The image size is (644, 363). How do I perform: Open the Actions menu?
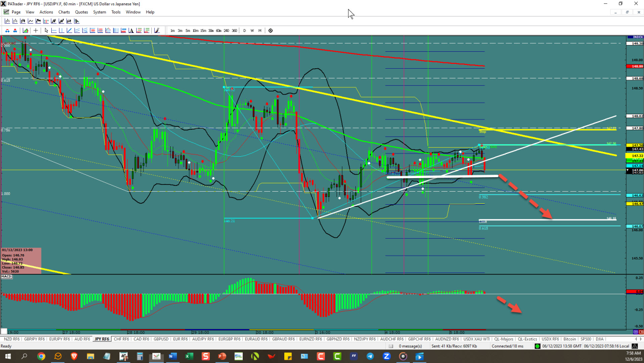(x=46, y=12)
